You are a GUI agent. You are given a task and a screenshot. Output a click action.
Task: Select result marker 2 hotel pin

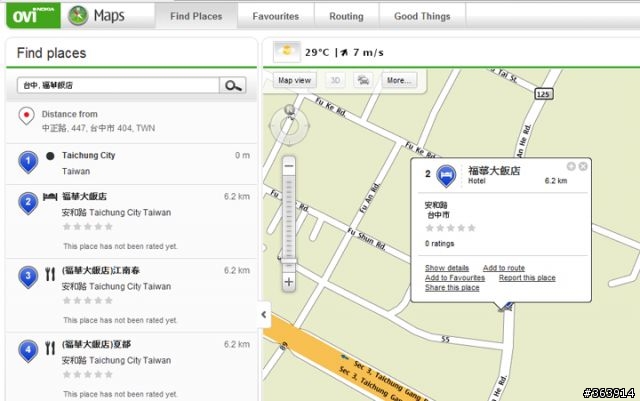[28, 203]
